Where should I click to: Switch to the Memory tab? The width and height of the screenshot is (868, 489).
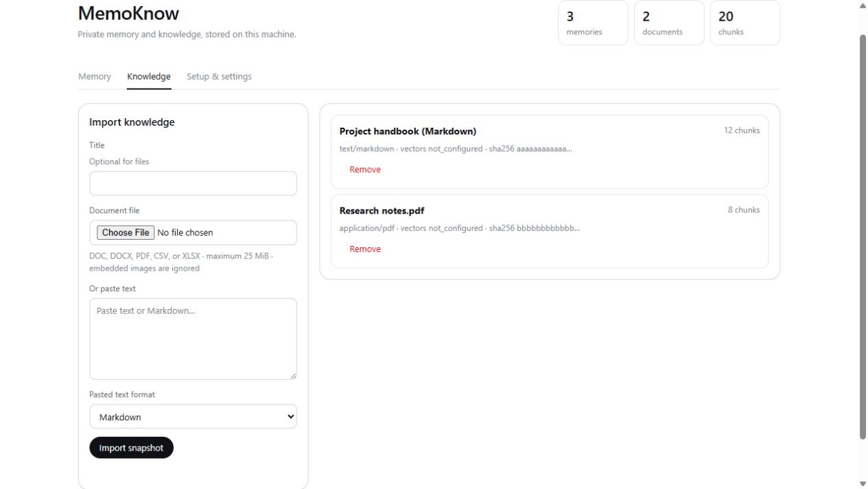tap(95, 76)
